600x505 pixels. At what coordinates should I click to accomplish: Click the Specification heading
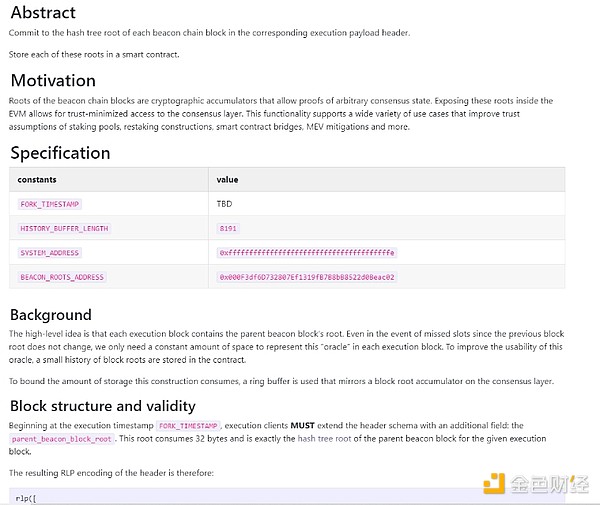(60, 153)
